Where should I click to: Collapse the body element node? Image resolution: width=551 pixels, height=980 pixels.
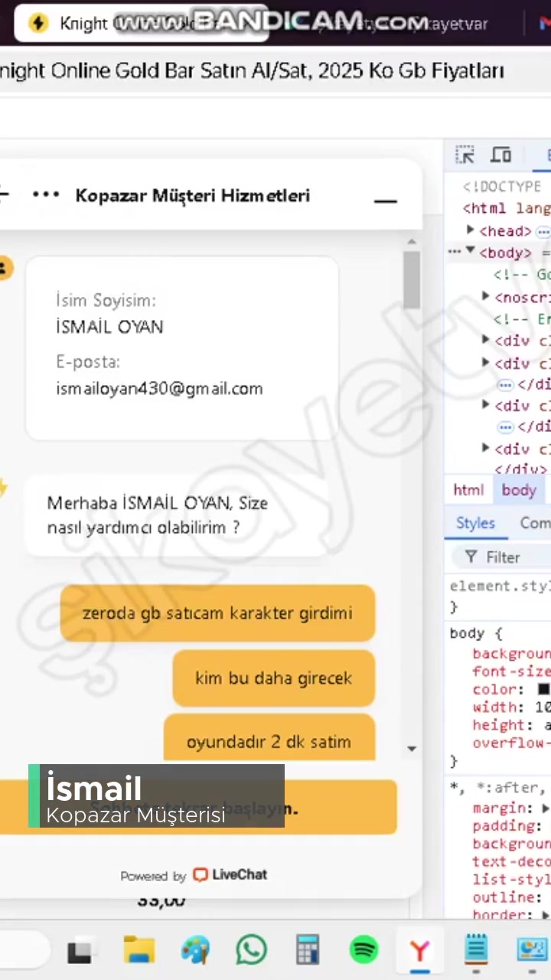(x=471, y=250)
